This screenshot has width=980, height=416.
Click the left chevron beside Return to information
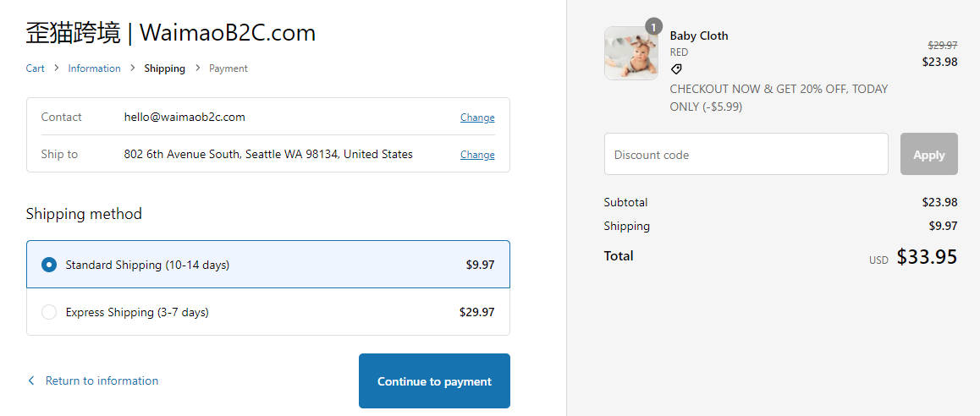[31, 380]
